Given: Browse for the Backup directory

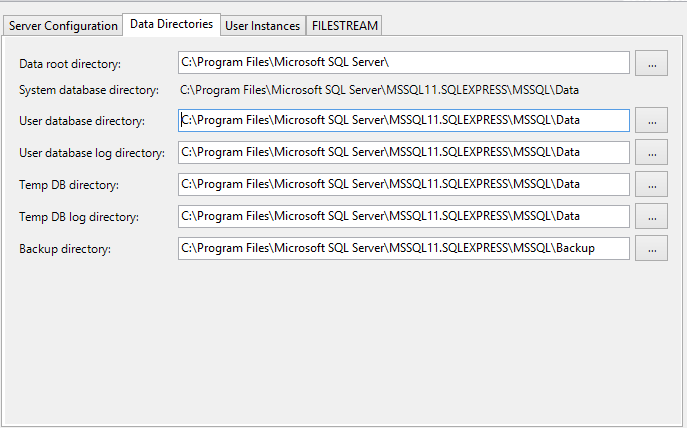Looking at the screenshot, I should pos(651,248).
